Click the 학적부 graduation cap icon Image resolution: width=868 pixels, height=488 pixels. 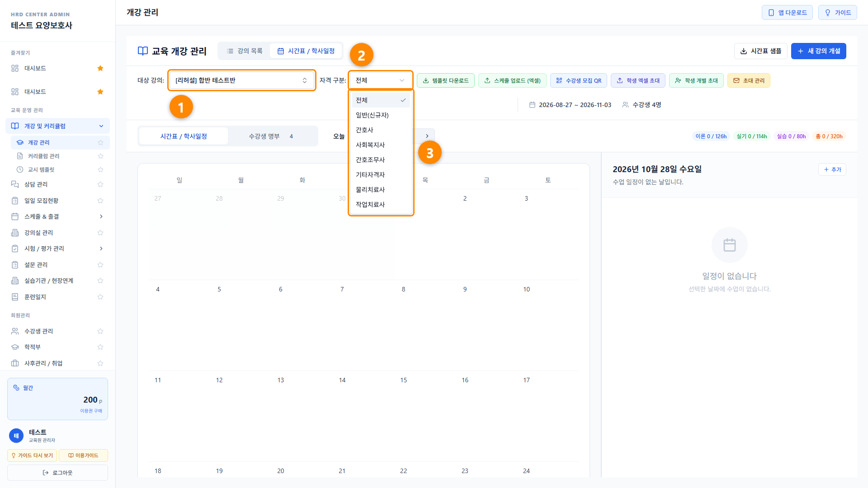(x=15, y=347)
